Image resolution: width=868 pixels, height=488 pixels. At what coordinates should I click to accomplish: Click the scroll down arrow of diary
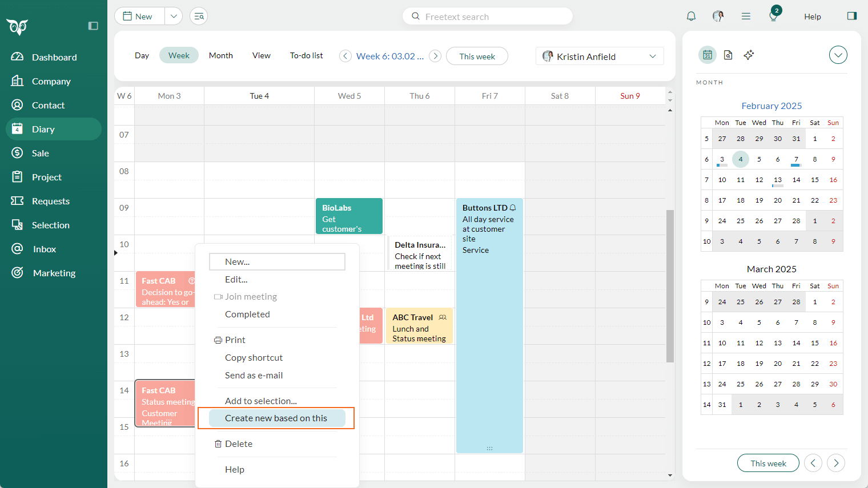coord(670,475)
